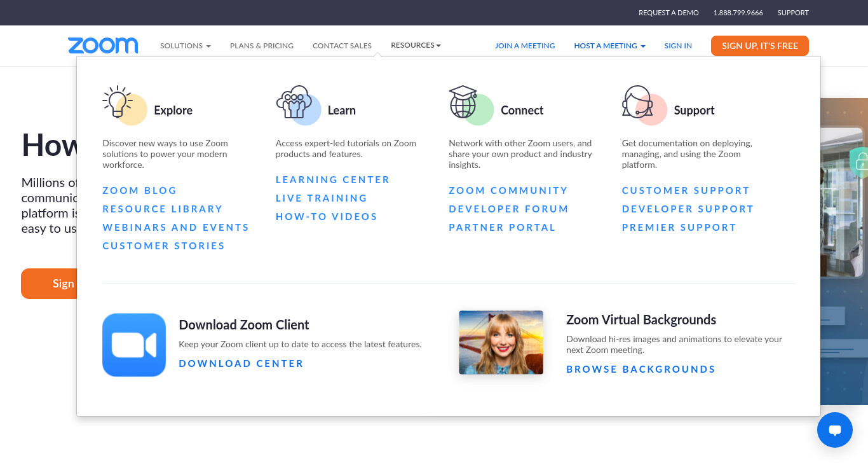Open the Developer Forum link
Image resolution: width=868 pixels, height=463 pixels.
(509, 209)
